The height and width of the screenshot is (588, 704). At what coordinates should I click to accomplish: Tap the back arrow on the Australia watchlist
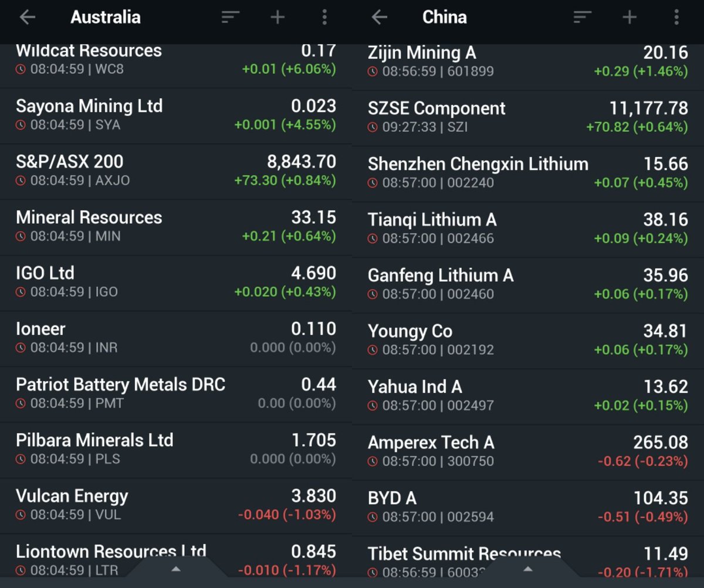pos(28,17)
